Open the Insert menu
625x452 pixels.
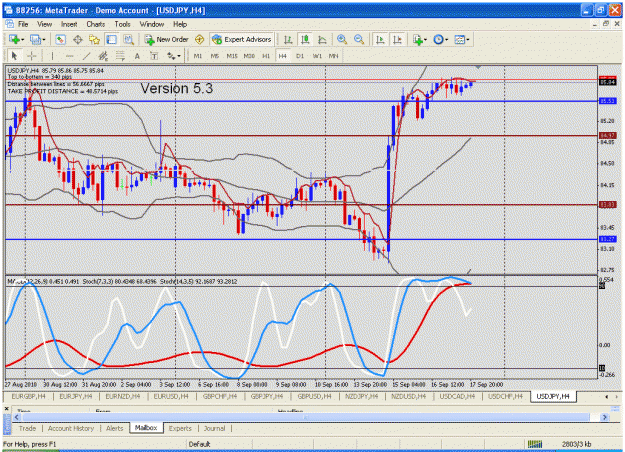tap(69, 24)
